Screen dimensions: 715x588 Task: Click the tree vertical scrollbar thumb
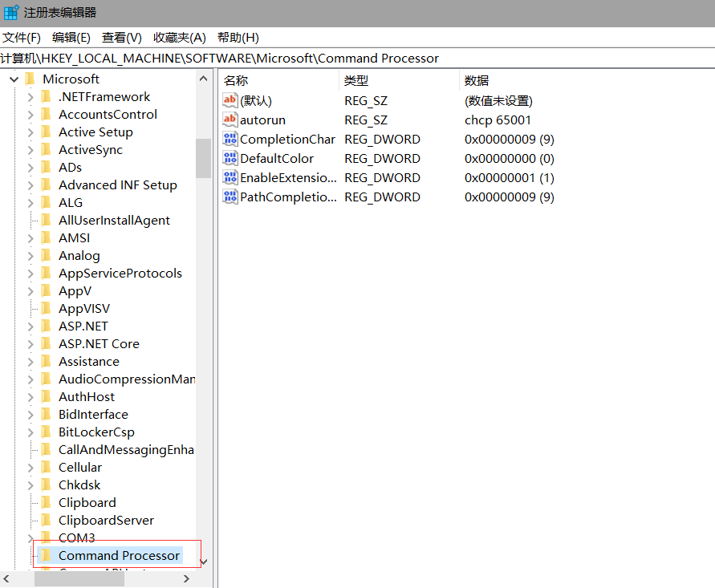(203, 158)
